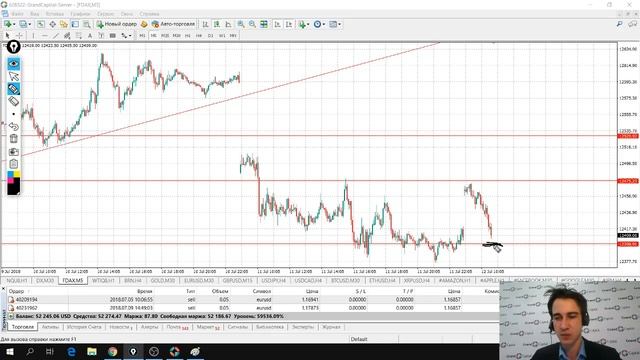Switch chart to candlestick mode
Viewport: 640px width, 360px height.
pyautogui.click(x=217, y=24)
